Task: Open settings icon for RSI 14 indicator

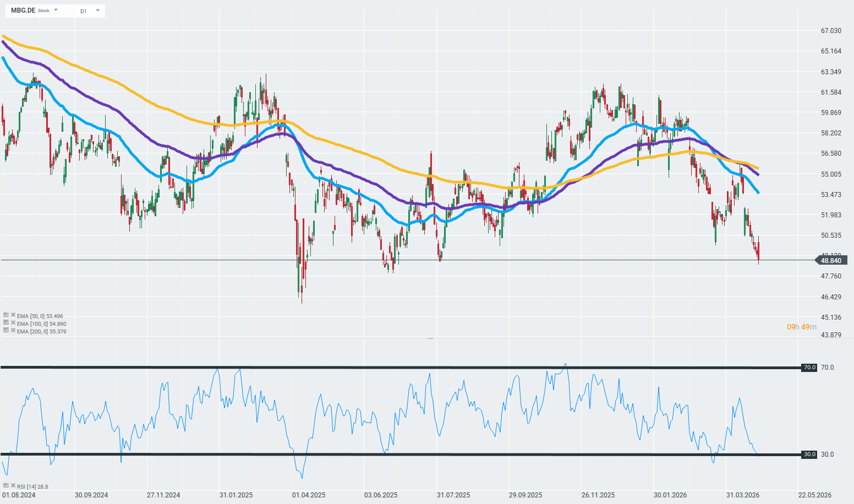Action: tap(6, 486)
